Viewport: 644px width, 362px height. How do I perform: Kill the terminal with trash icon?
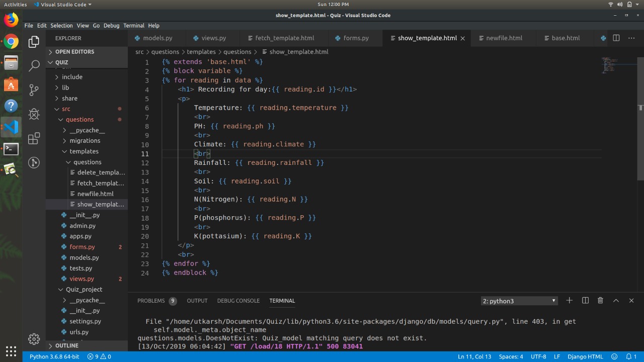pos(600,301)
